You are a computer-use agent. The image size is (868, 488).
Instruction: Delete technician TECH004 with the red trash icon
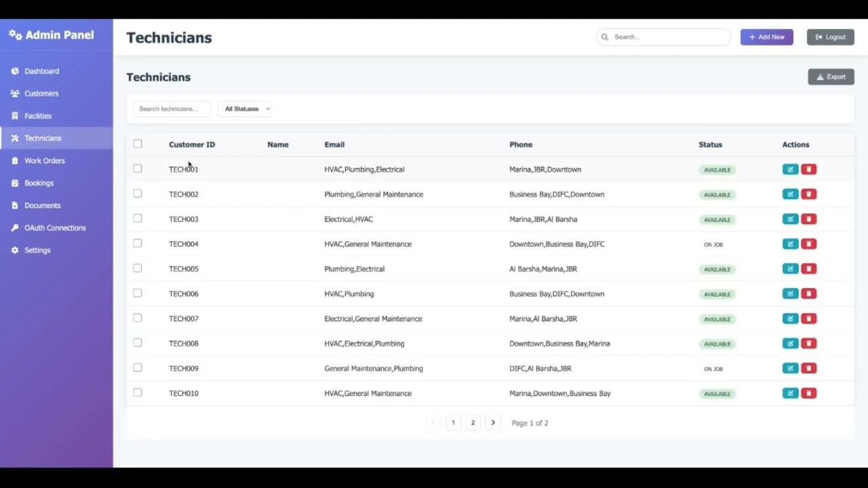pyautogui.click(x=808, y=244)
